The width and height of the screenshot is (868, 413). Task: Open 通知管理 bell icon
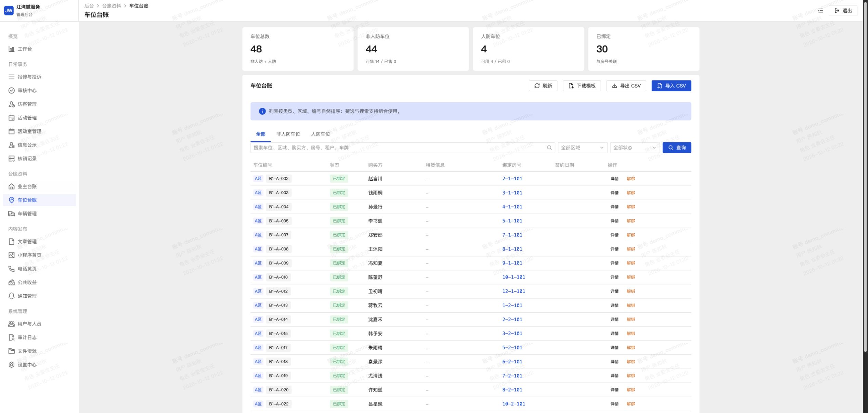click(11, 296)
